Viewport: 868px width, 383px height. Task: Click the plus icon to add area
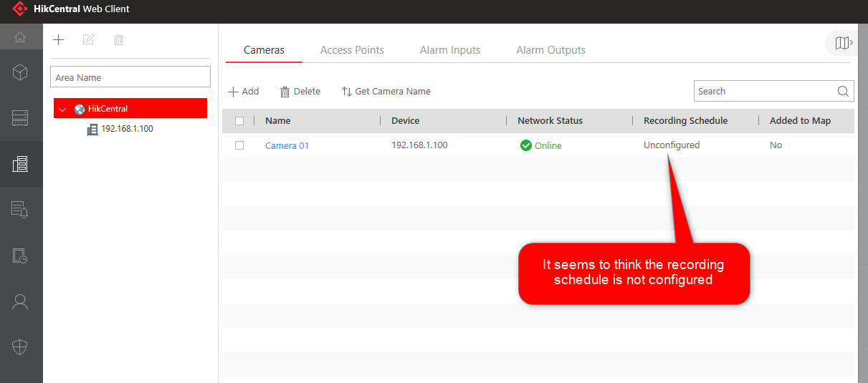pyautogui.click(x=59, y=40)
